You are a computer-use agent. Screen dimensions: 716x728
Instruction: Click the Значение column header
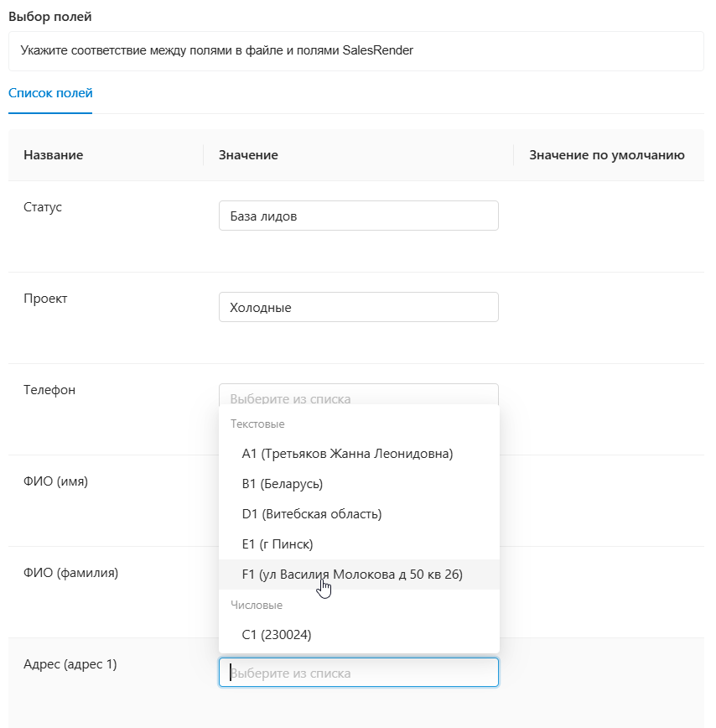(248, 155)
